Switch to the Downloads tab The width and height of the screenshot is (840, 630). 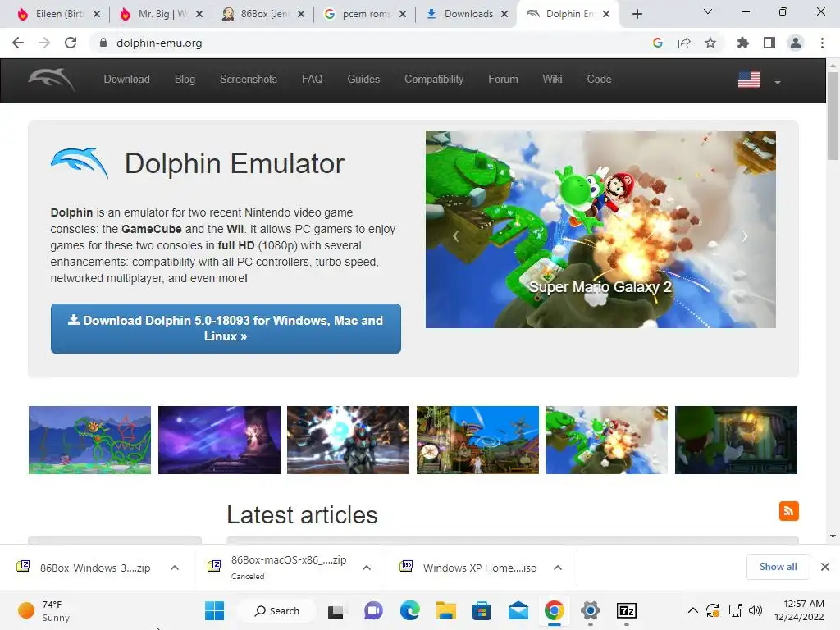[468, 14]
